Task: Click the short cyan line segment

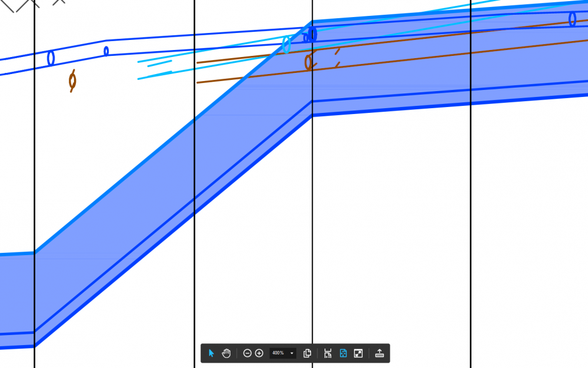Action: [160, 63]
